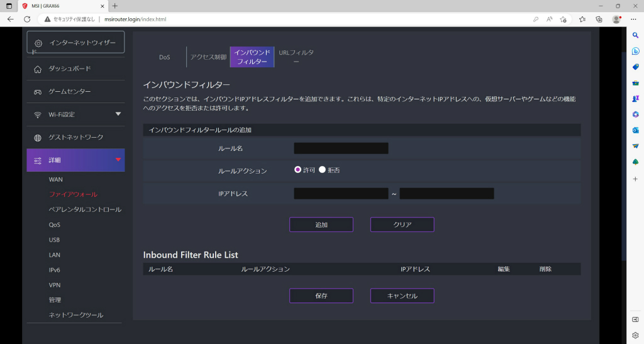Click the 追加 button
Image resolution: width=644 pixels, height=344 pixels.
click(x=321, y=225)
